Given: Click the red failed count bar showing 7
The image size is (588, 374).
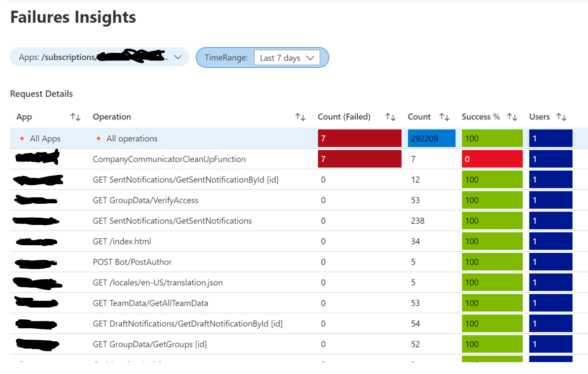Looking at the screenshot, I should pyautogui.click(x=359, y=138).
